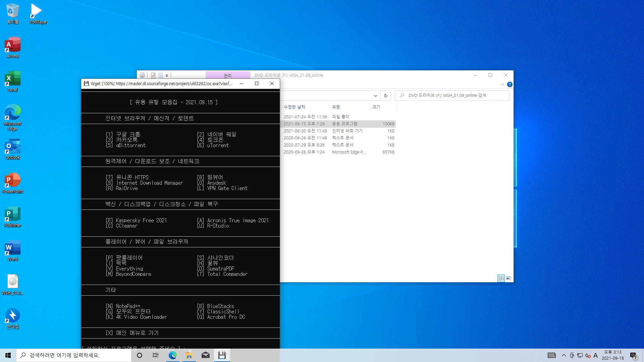The image size is (644, 362).
Task: Switch Explorer to large icons view layout
Action: (x=508, y=278)
